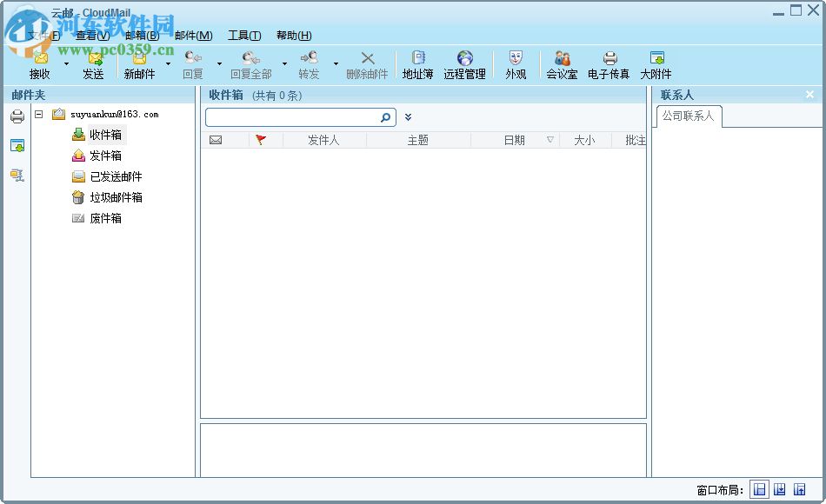Open the 邮件 (M) menu

pos(195,36)
